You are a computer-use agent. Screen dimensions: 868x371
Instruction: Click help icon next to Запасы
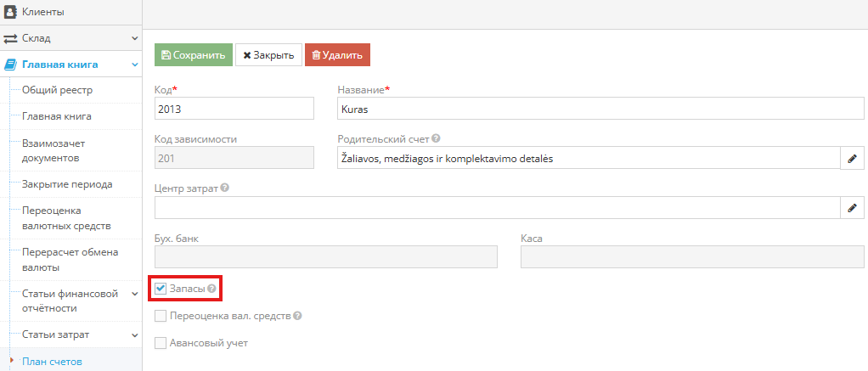point(211,289)
